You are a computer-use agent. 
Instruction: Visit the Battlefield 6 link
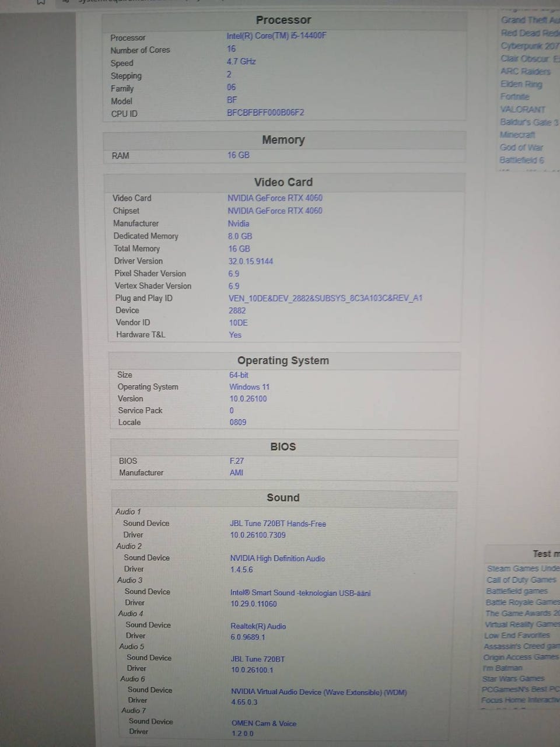[521, 160]
